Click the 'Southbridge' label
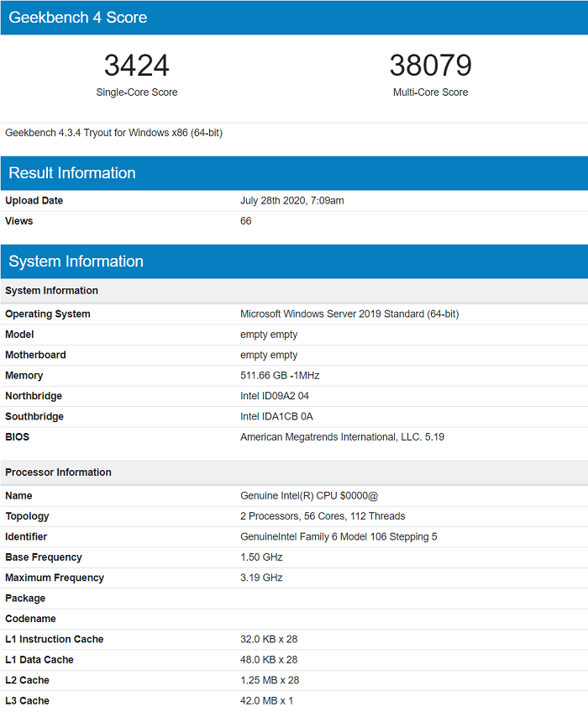Screen dimensions: 588x723 tap(34, 416)
